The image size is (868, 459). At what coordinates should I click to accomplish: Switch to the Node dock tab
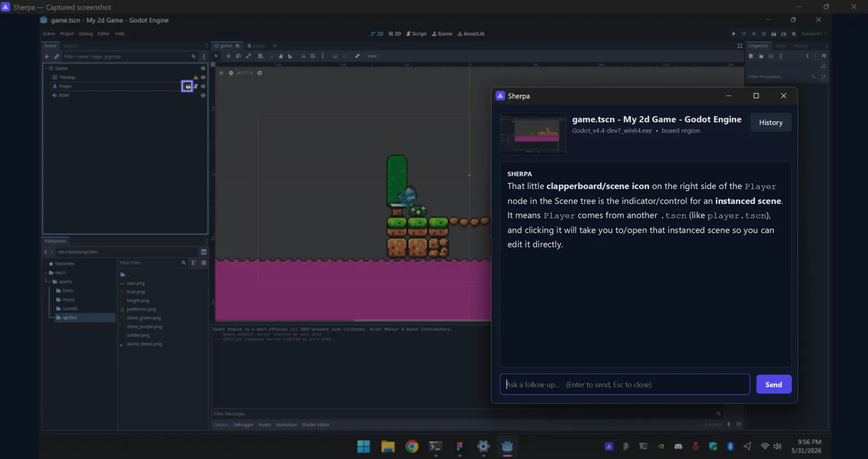tap(781, 46)
